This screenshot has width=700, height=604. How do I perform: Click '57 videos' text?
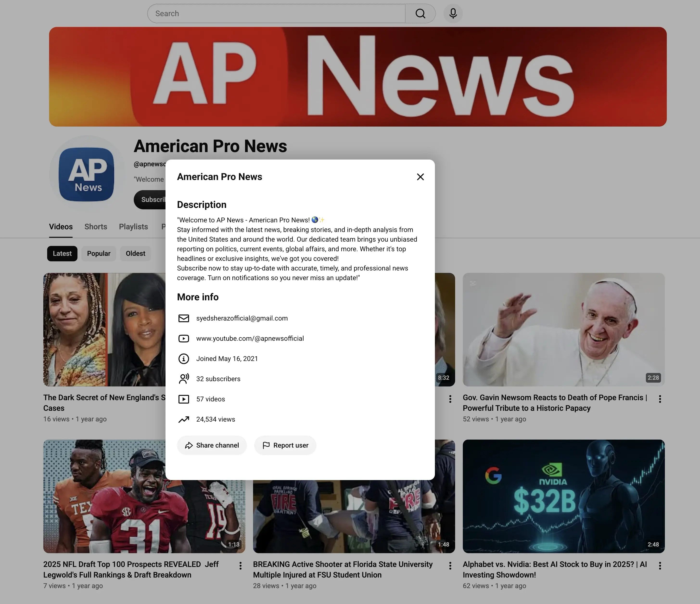(210, 399)
